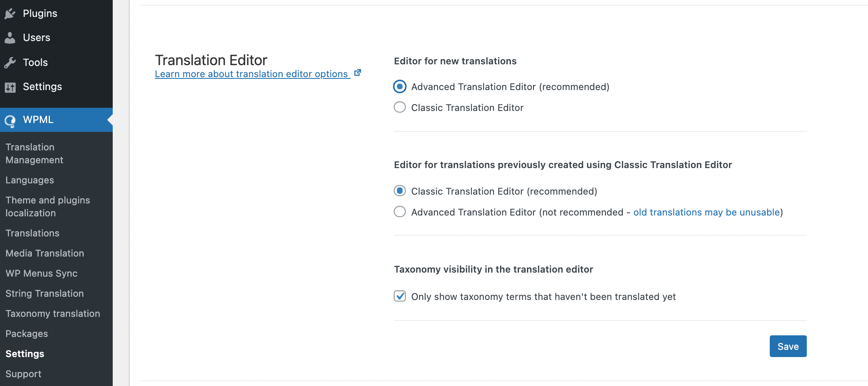The height and width of the screenshot is (386, 868).
Task: Follow old translations may be unusable link
Action: (x=707, y=212)
